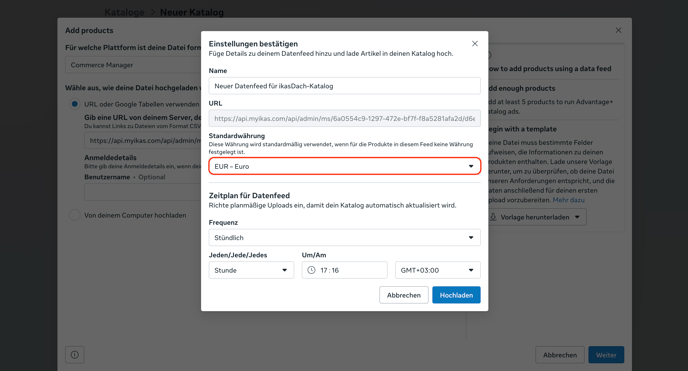Click the Hochladen button

pyautogui.click(x=456, y=295)
